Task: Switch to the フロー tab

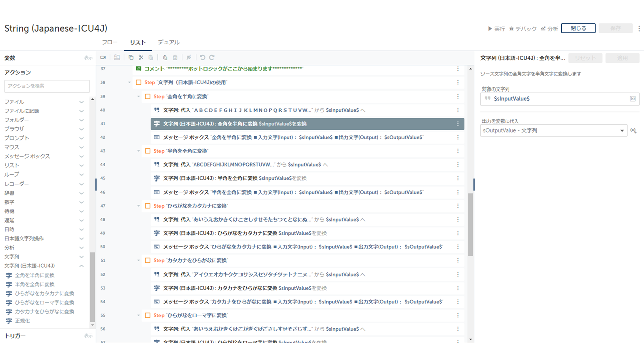Action: (110, 43)
